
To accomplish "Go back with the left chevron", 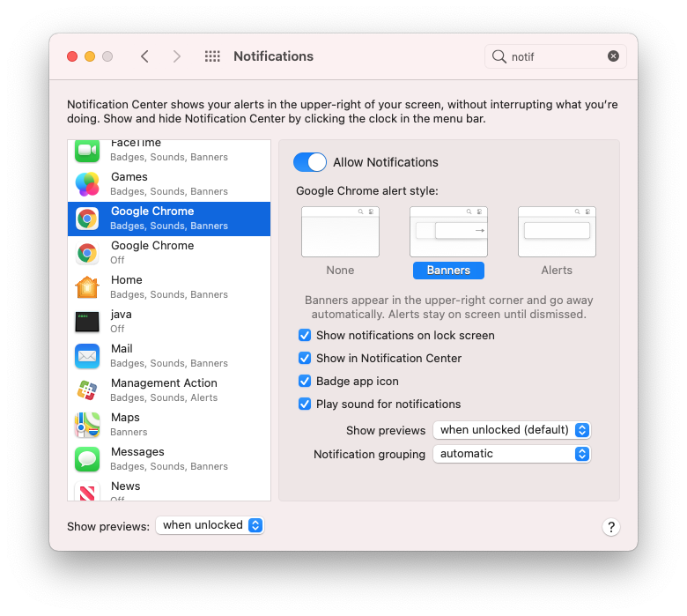I will click(x=144, y=56).
